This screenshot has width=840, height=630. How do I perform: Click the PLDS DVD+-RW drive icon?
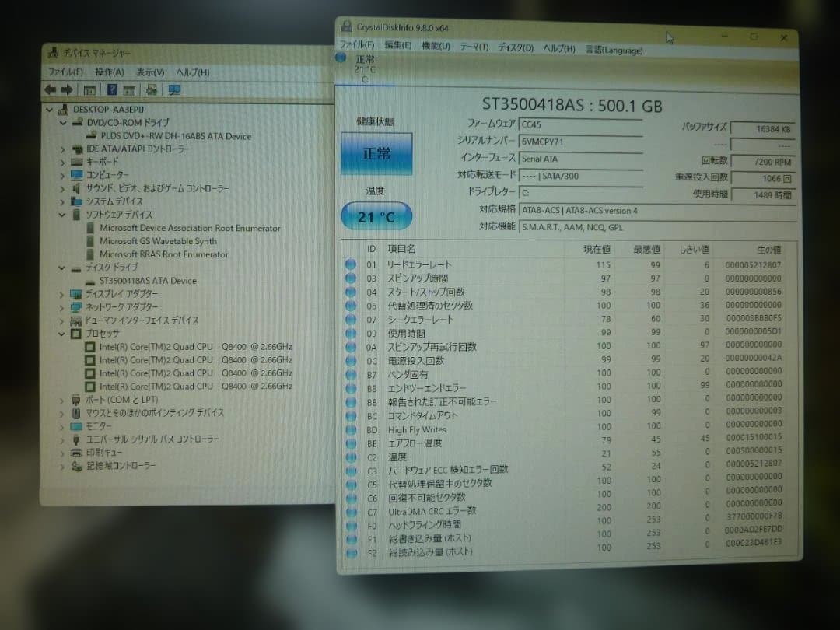coord(91,136)
